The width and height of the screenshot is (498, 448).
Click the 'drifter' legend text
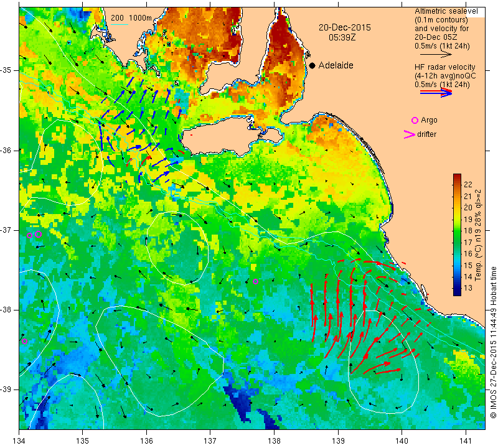tap(426, 134)
